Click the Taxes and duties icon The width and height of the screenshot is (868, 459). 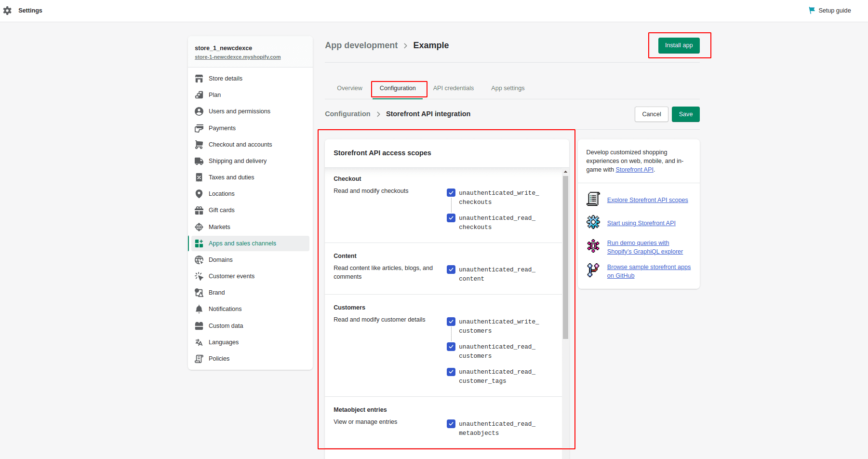tap(199, 177)
